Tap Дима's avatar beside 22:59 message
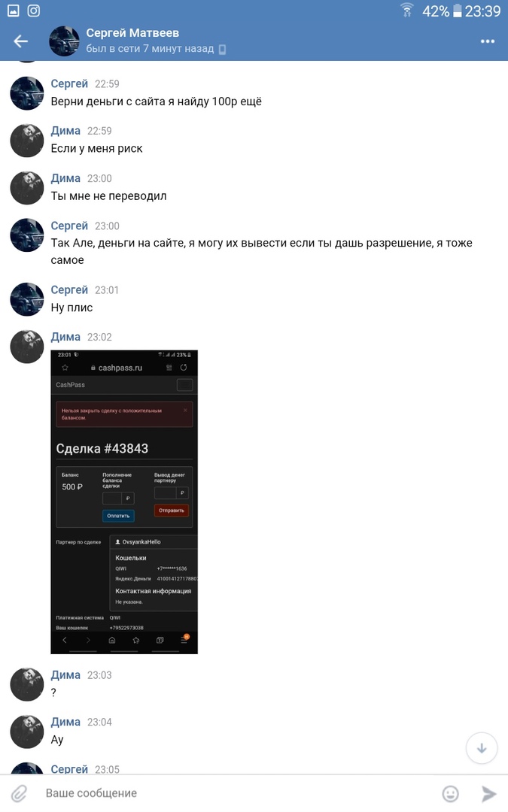 pyautogui.click(x=27, y=141)
